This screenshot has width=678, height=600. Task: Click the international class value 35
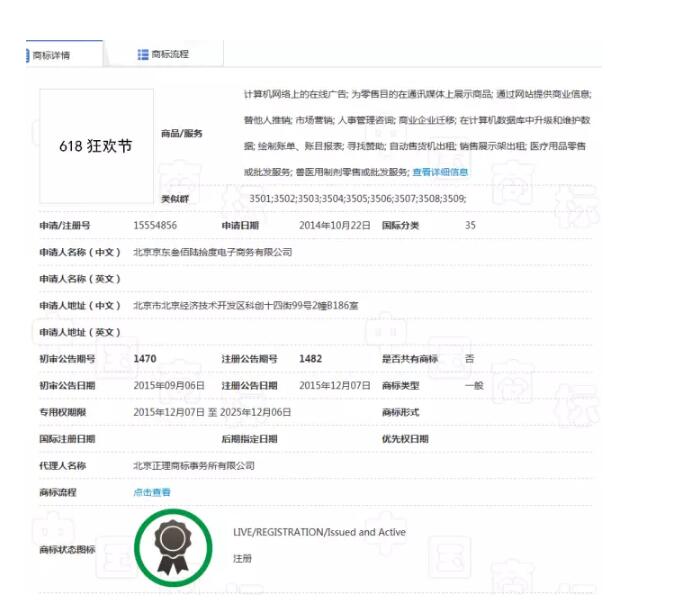click(x=470, y=226)
